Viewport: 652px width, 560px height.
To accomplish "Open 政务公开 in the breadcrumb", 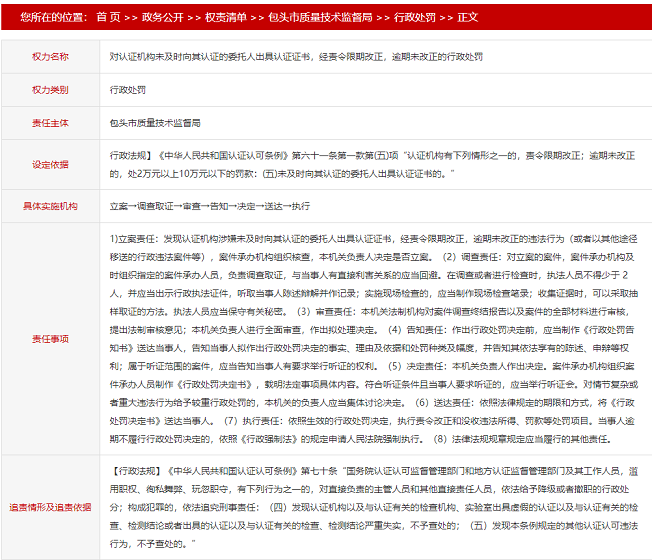I will click(160, 17).
